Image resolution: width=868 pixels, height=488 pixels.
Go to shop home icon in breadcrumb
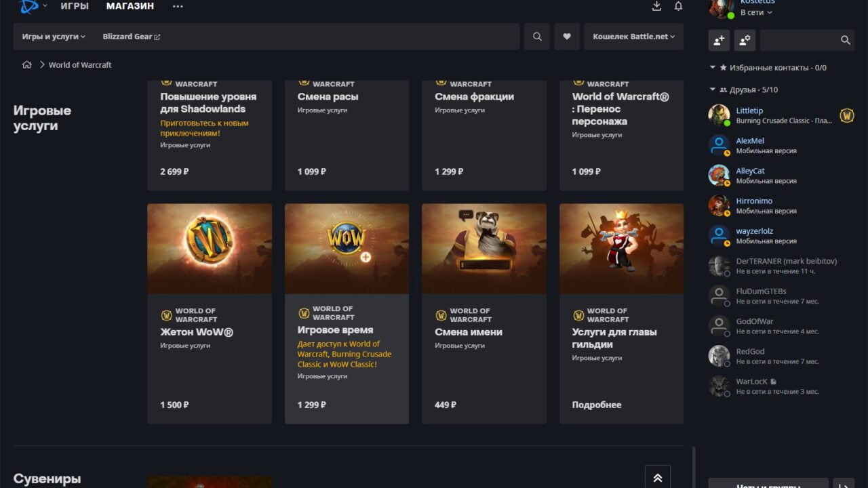tap(27, 65)
